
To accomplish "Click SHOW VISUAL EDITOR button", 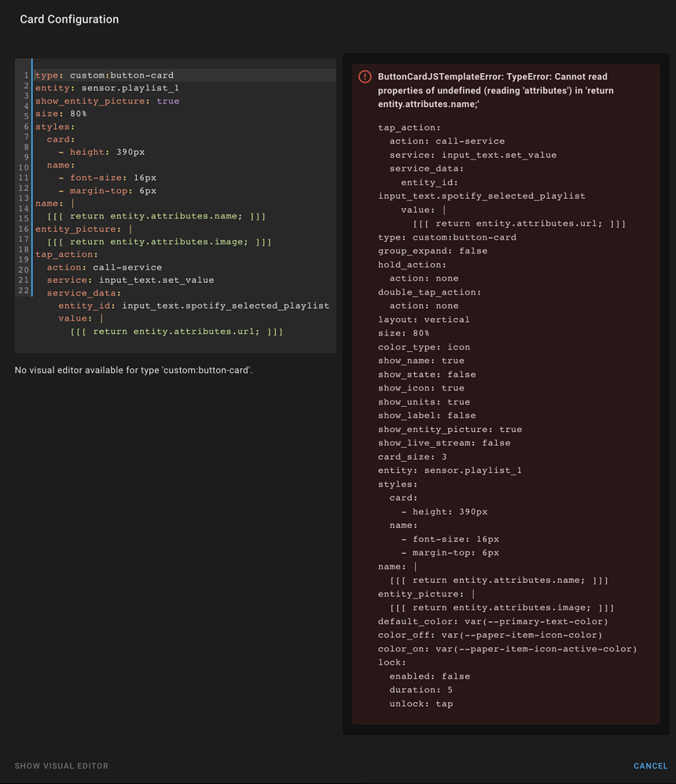I will click(x=61, y=765).
